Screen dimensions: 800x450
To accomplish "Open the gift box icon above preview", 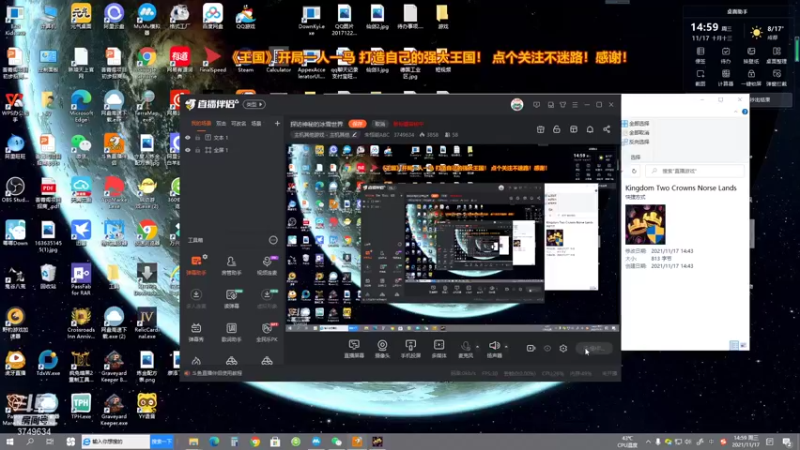I will tap(541, 130).
